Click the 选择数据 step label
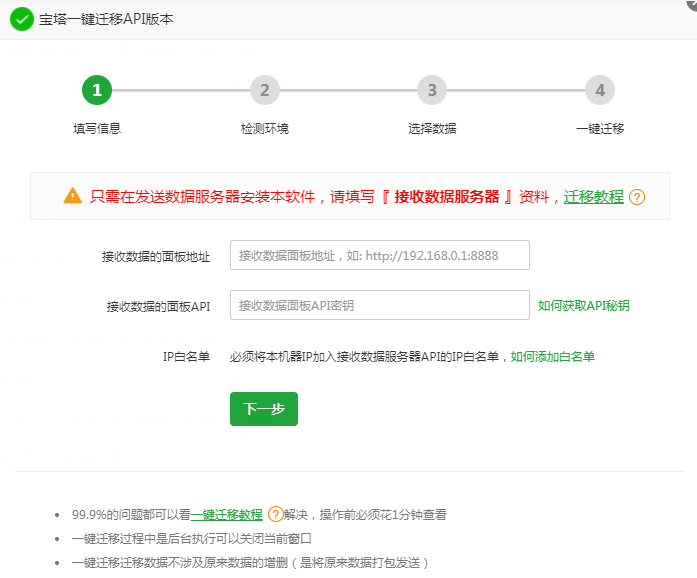The width and height of the screenshot is (697, 578). pos(432,129)
